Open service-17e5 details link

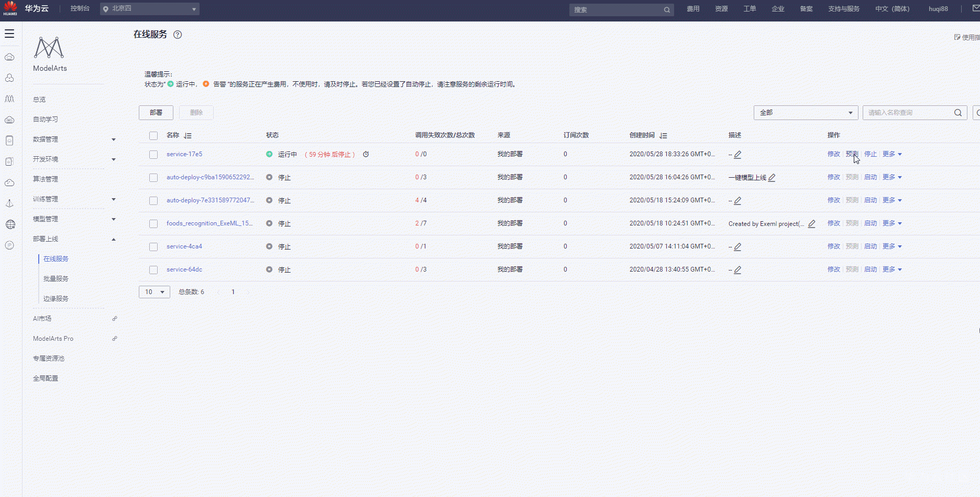[x=184, y=154]
